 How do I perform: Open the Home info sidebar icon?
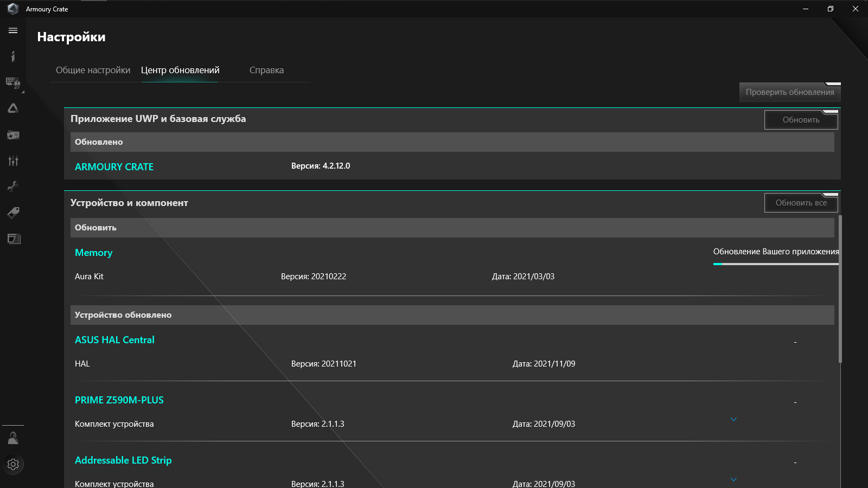[13, 56]
